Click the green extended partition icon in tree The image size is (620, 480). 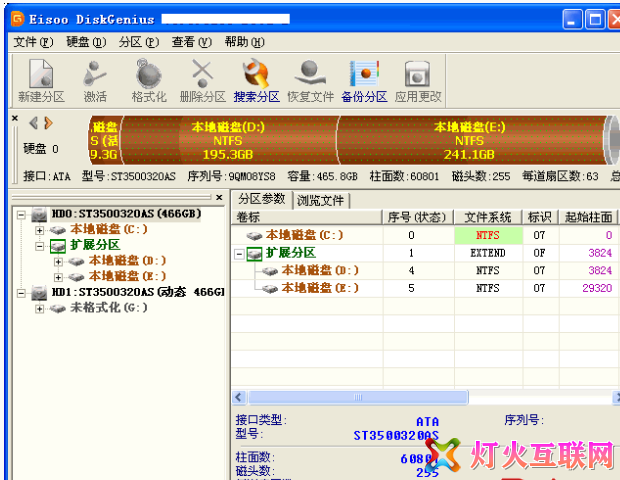tap(58, 246)
